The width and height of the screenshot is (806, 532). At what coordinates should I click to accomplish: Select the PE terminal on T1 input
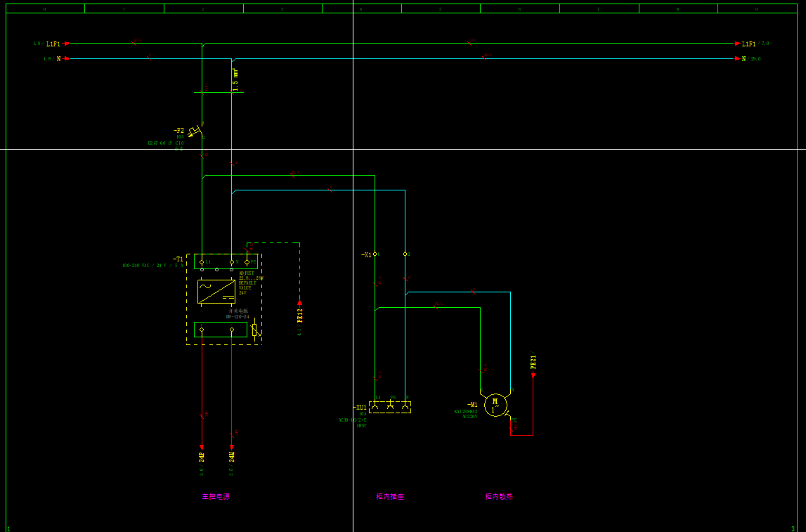click(247, 262)
